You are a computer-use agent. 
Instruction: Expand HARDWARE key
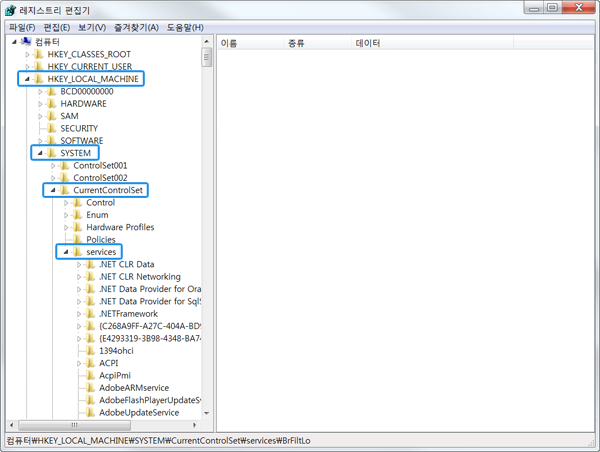pyautogui.click(x=40, y=104)
